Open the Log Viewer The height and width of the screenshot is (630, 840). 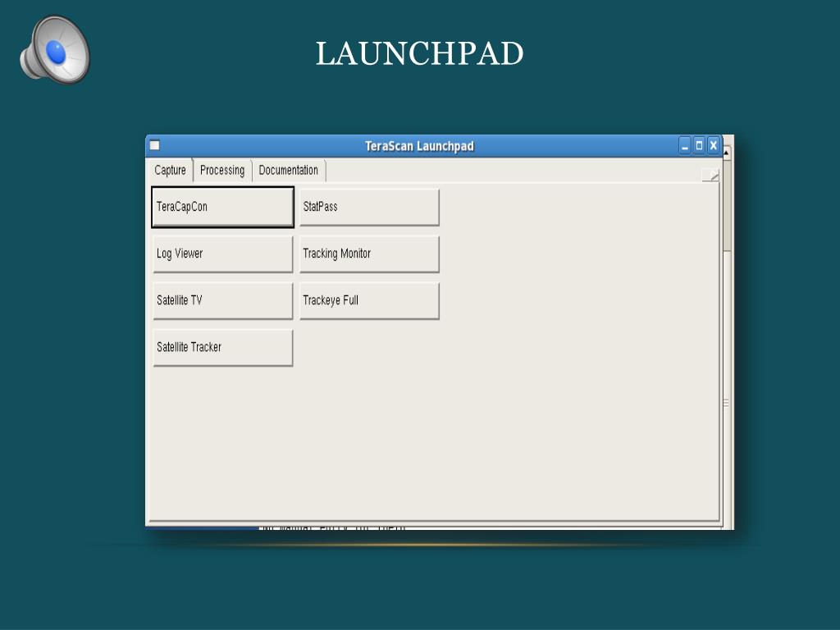(223, 254)
